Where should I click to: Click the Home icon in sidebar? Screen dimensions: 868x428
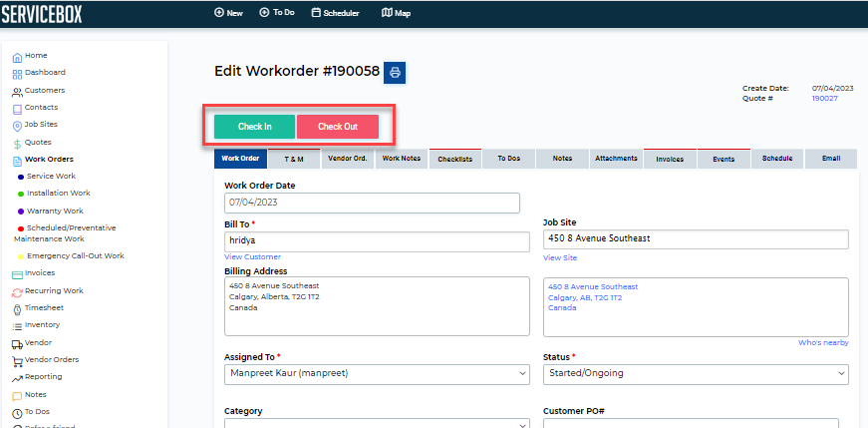(x=17, y=57)
